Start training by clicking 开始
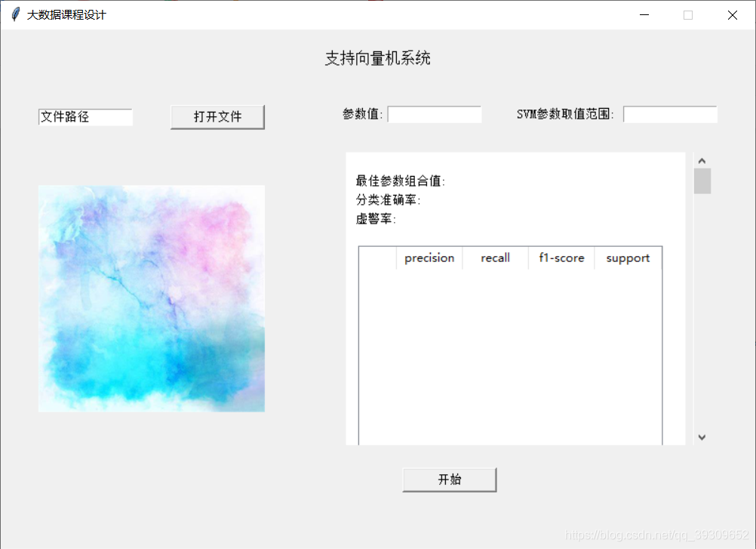This screenshot has width=756, height=549. 449,479
